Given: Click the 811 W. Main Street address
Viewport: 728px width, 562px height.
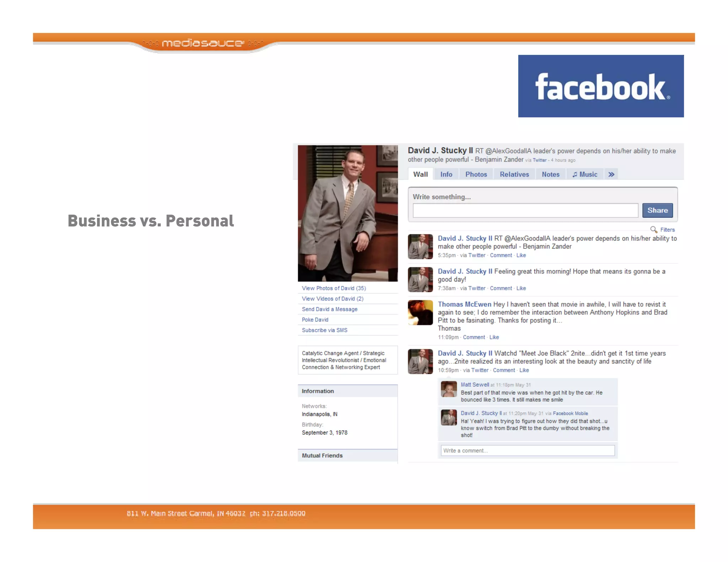Looking at the screenshot, I should [x=186, y=514].
